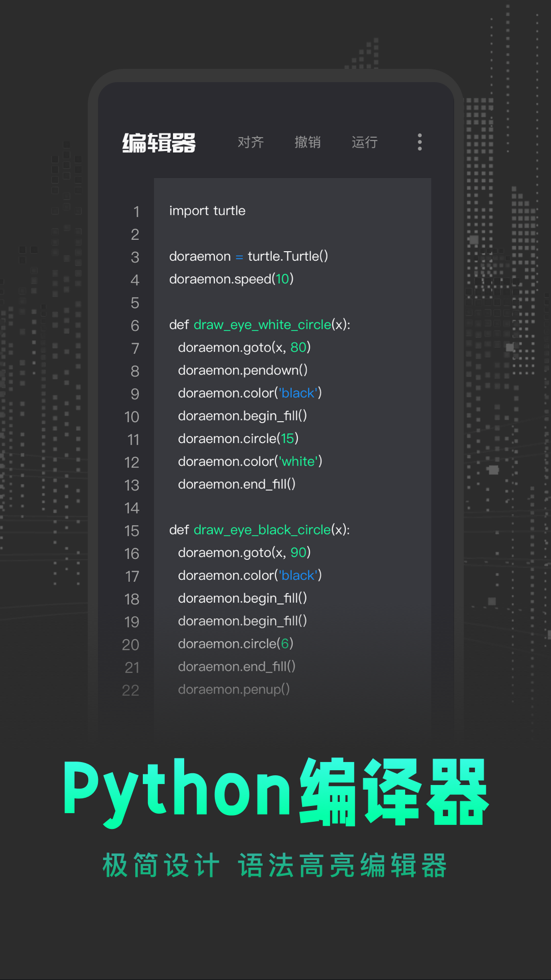Select the draw_eye_white_circle function name
The height and width of the screenshot is (980, 551).
click(x=262, y=325)
